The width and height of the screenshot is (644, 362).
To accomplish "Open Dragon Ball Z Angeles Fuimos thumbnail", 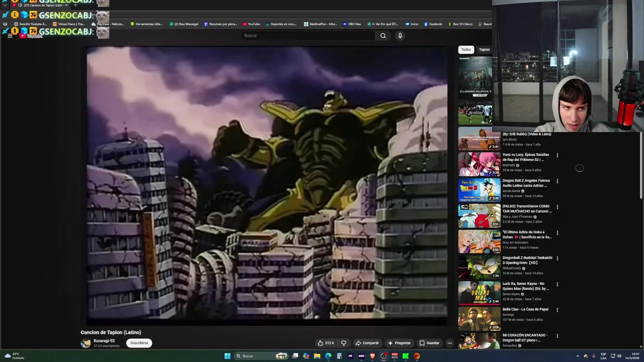I will tap(479, 190).
